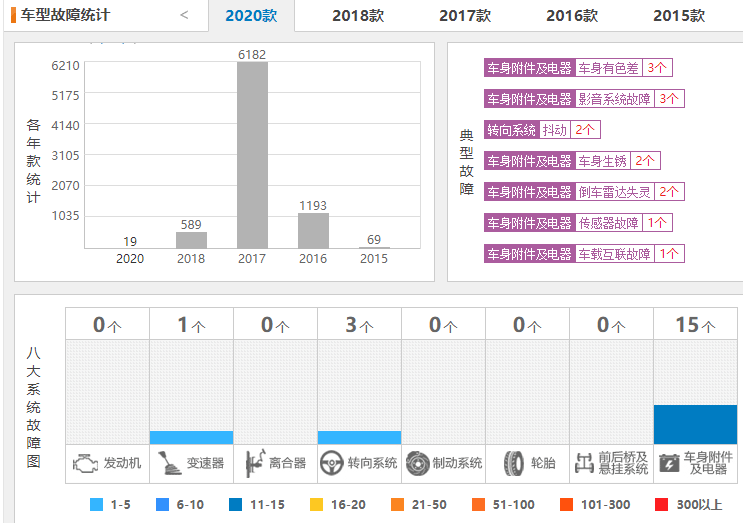Click the 车身有色差 3个 fault tag
Image resolution: width=743 pixels, height=523 pixels.
(x=578, y=68)
